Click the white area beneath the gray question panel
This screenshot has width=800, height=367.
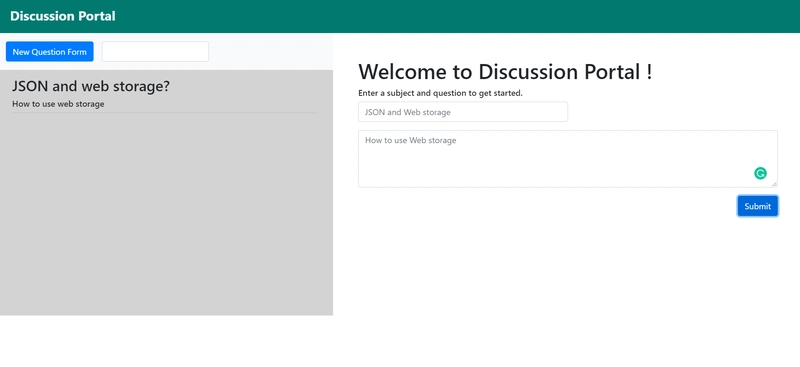coord(166,341)
